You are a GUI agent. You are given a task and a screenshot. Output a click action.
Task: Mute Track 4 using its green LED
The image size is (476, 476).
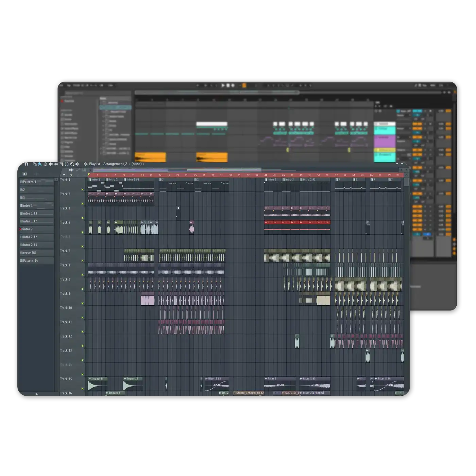(82, 232)
